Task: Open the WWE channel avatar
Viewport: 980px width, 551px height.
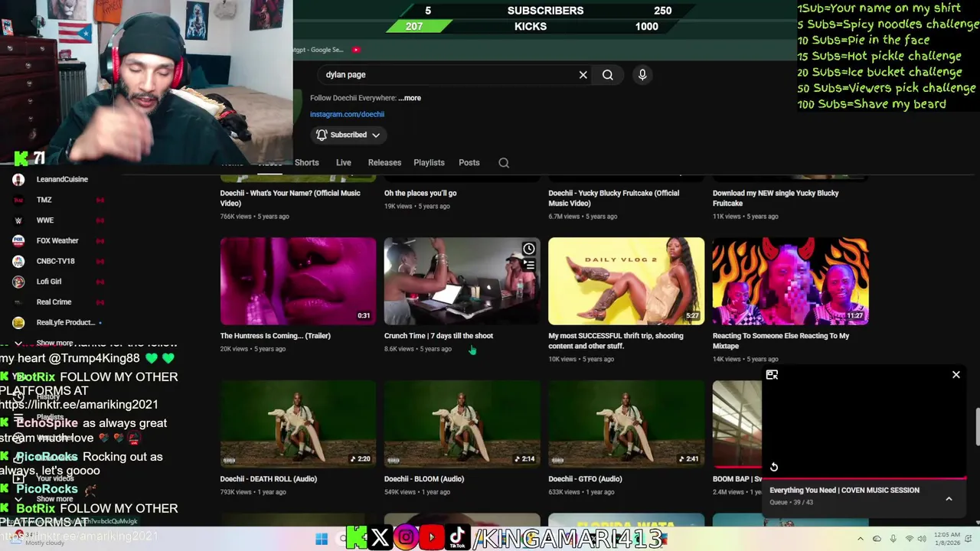Action: click(18, 220)
